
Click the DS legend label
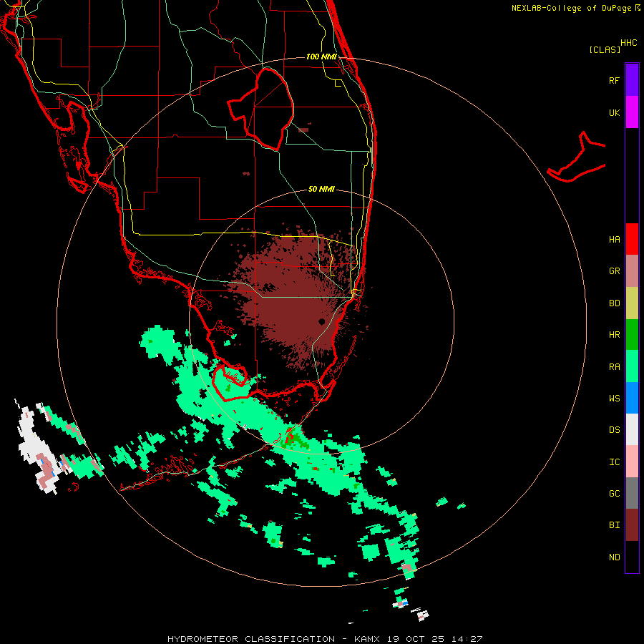click(x=614, y=430)
